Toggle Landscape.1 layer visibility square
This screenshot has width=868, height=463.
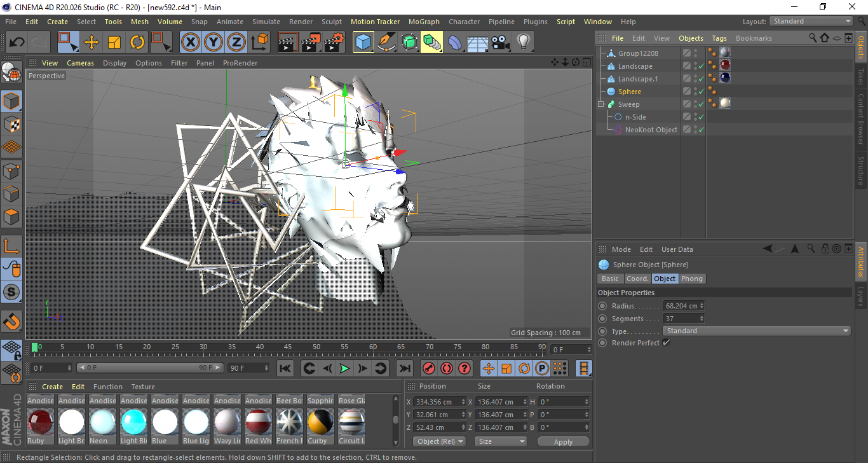click(686, 79)
